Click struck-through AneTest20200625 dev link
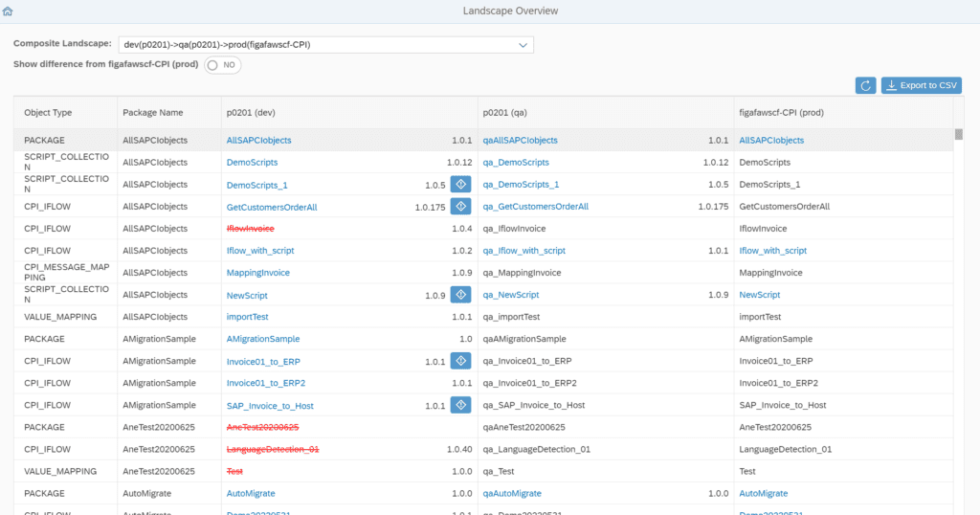980x515 pixels. tap(262, 427)
